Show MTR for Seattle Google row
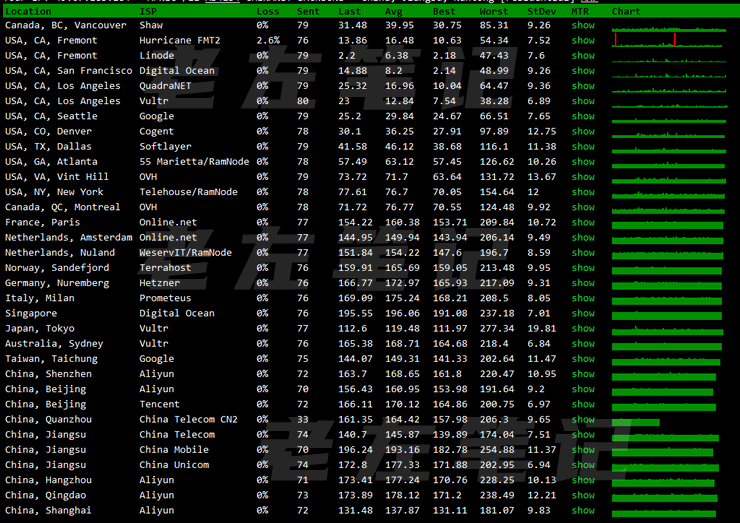The height and width of the screenshot is (523, 740). tap(582, 116)
